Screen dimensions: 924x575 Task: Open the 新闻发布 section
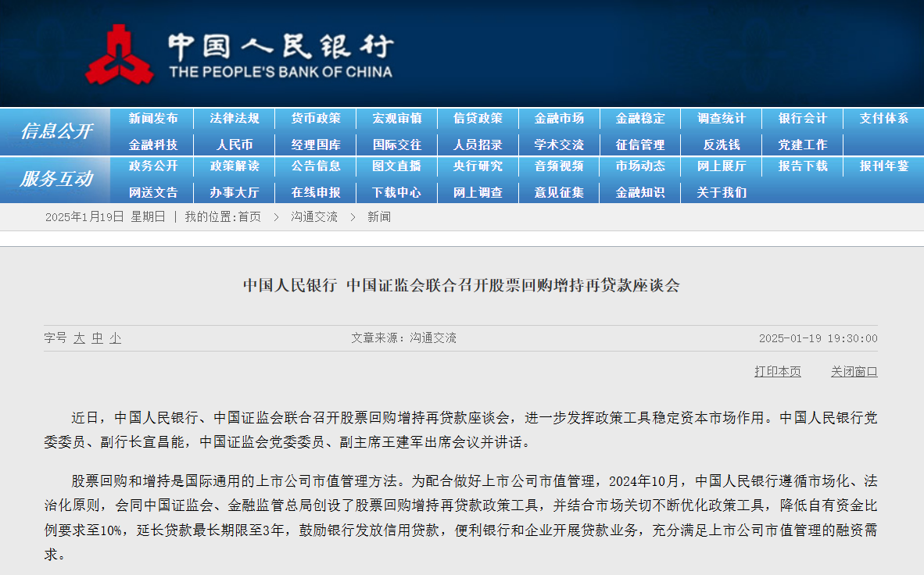point(154,117)
